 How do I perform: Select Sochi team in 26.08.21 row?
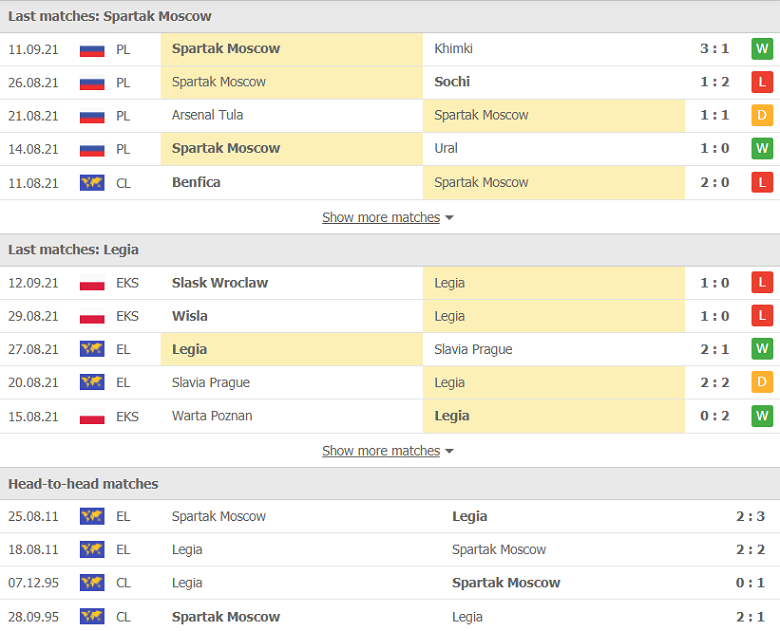(x=452, y=82)
